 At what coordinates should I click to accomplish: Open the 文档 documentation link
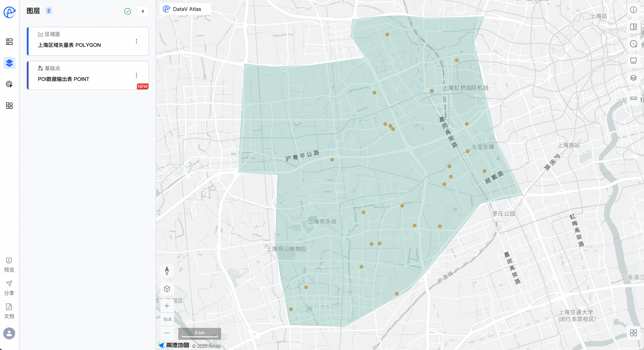(x=9, y=311)
